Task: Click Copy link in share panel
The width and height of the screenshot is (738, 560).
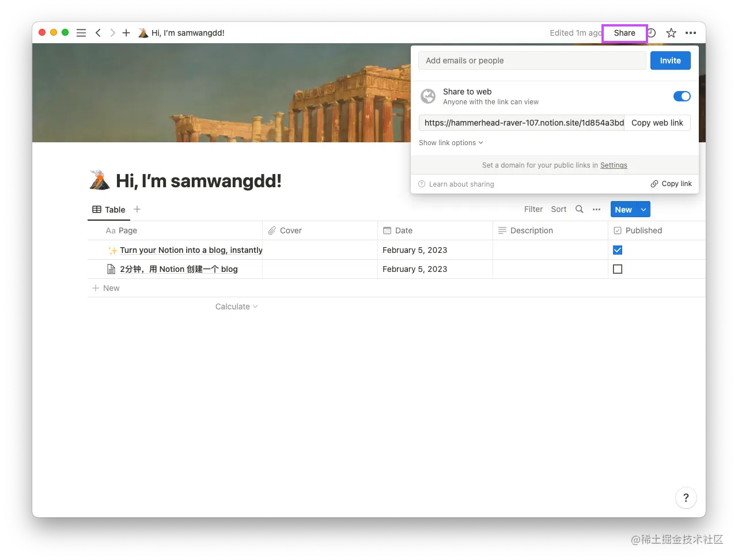Action: [x=671, y=184]
